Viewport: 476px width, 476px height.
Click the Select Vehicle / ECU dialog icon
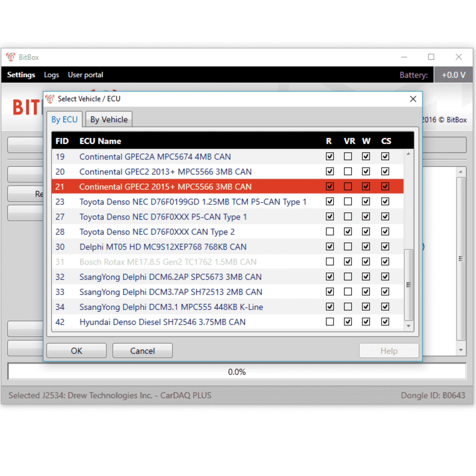click(50, 99)
